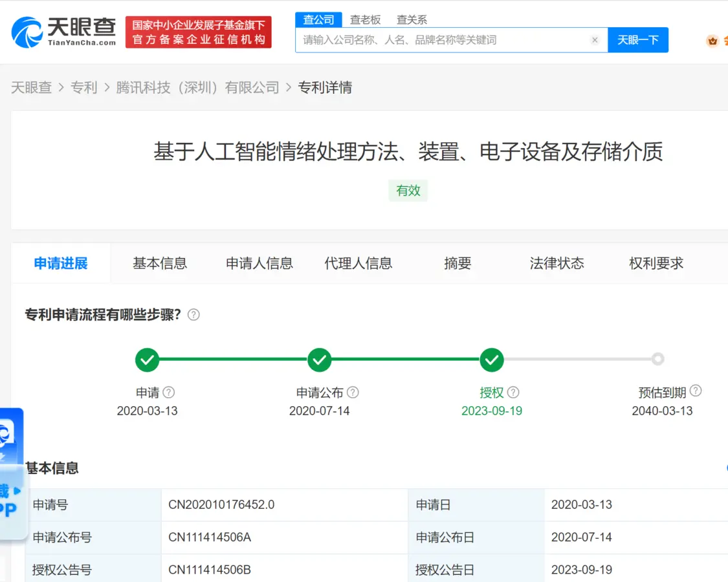This screenshot has width=728, height=582.
Task: Click the help icon next to 申请
Action: point(169,392)
